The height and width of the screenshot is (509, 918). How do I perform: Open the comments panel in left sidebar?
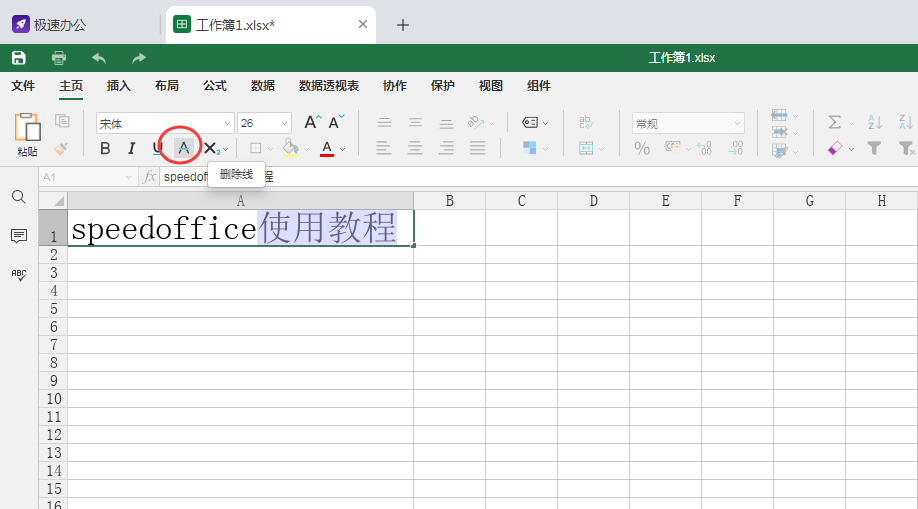click(19, 236)
